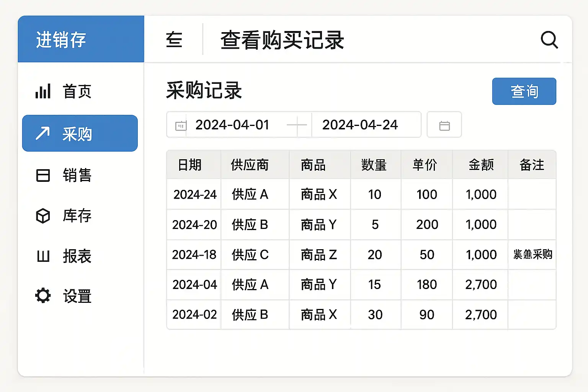Click the start date field 2024-04-01
This screenshot has width=588, height=392.
click(232, 125)
